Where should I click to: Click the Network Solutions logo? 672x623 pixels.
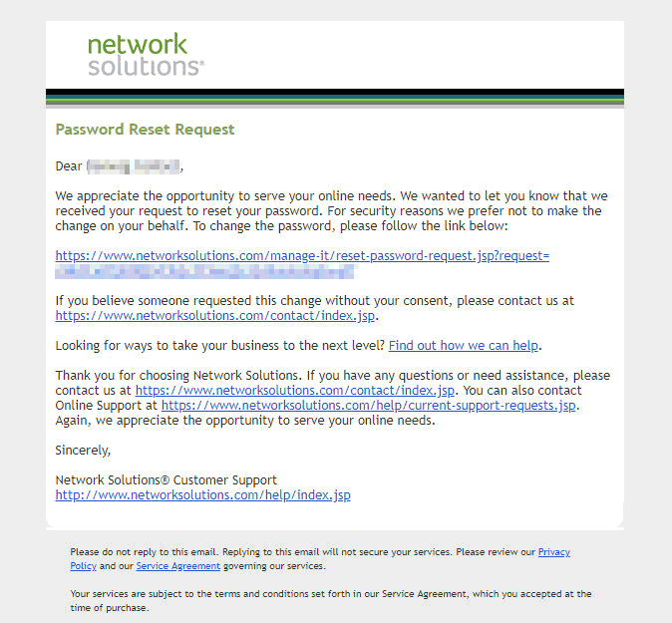[x=146, y=56]
